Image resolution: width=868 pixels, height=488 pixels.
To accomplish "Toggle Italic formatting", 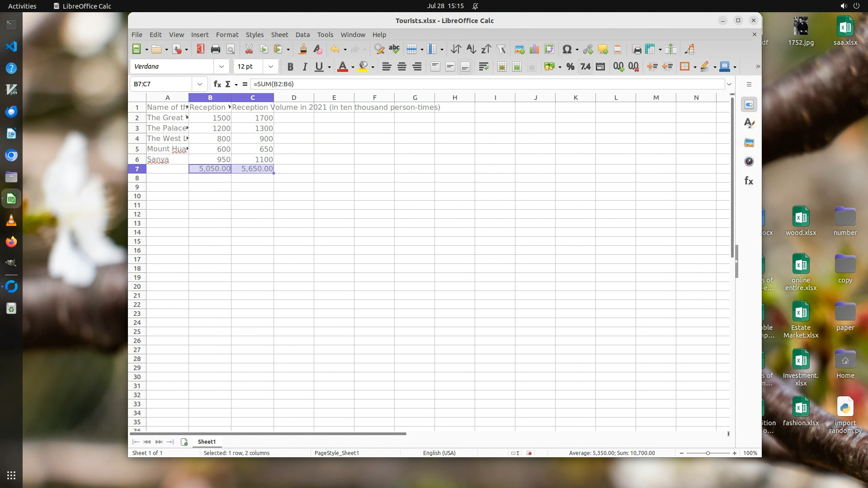I will 305,67.
